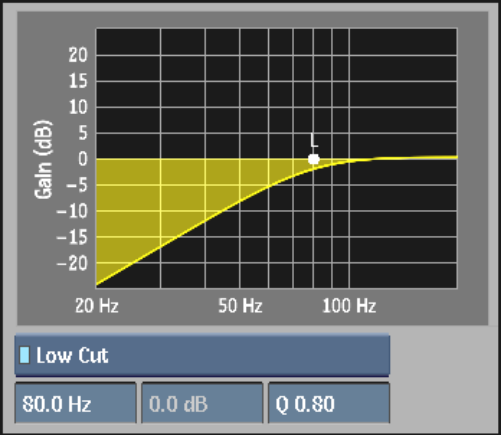Select the Q 0.80 field

[329, 404]
